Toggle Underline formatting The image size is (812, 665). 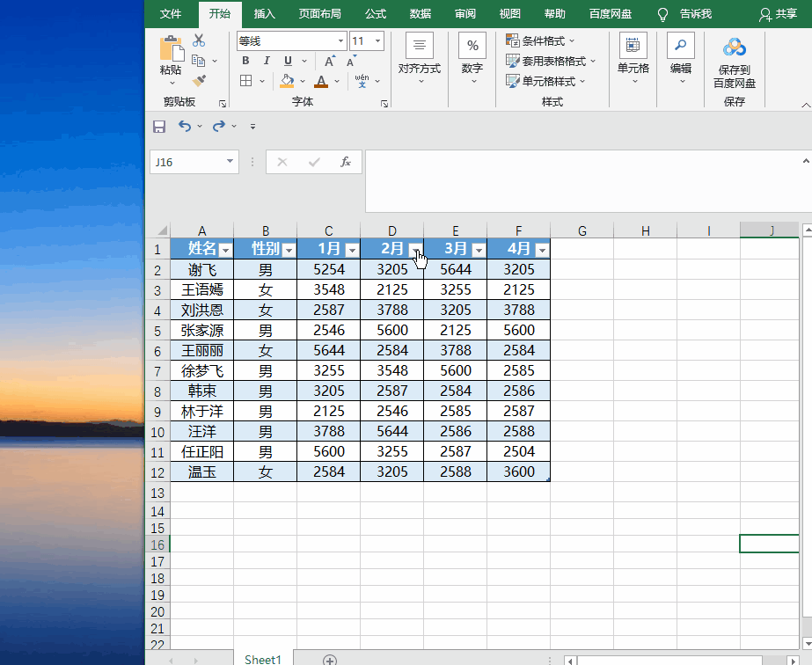288,61
